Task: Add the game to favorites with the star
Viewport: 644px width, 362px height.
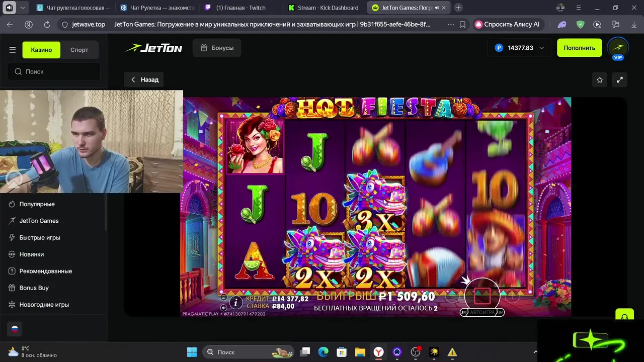Action: tap(600, 79)
